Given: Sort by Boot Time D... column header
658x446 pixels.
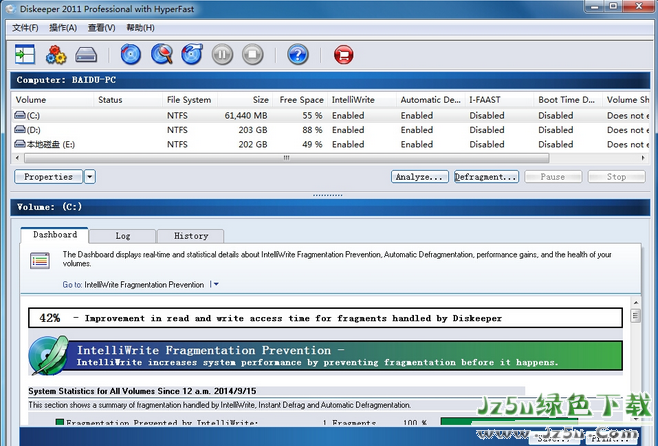Looking at the screenshot, I should coord(568,99).
